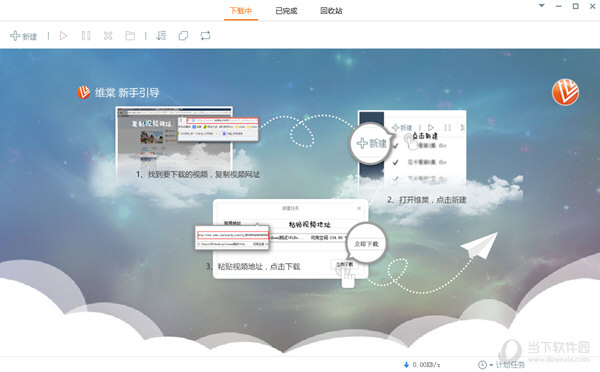Maximize the application window

pos(576,6)
